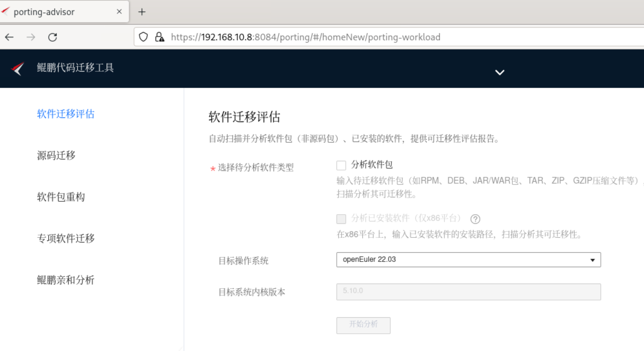Open 鲲鹏亲和分析 in the sidebar
Screen dimensions: 644x351
[x=66, y=280]
